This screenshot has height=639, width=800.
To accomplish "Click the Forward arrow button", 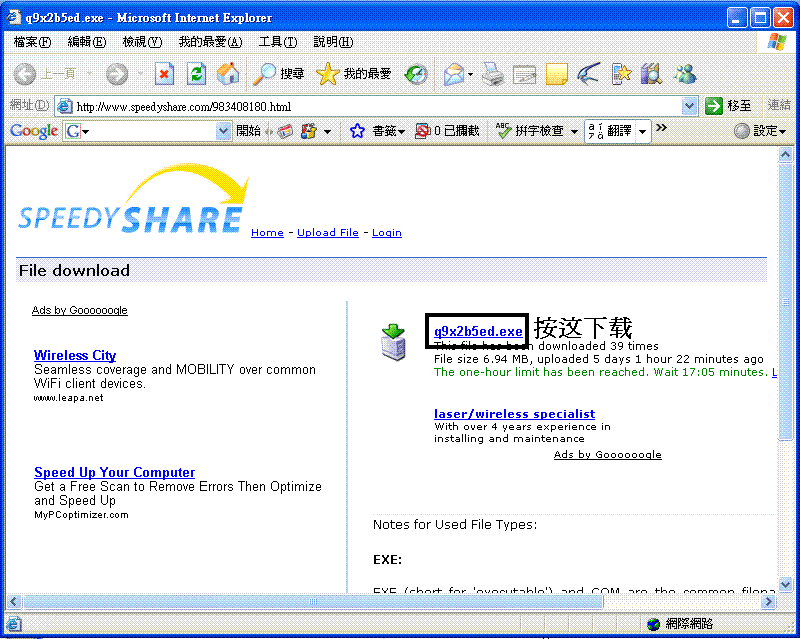I will point(117,75).
